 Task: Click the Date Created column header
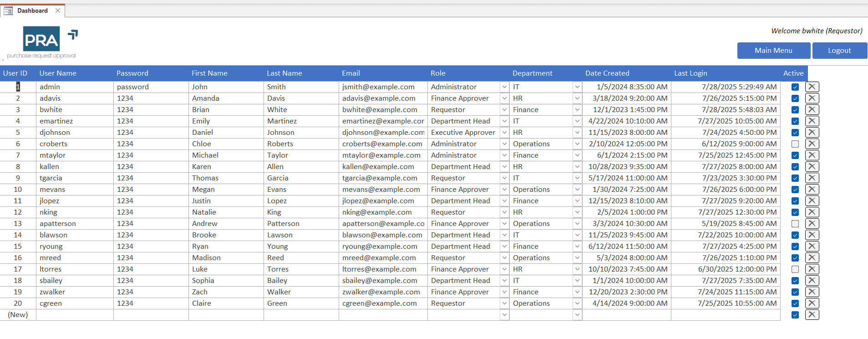607,73
